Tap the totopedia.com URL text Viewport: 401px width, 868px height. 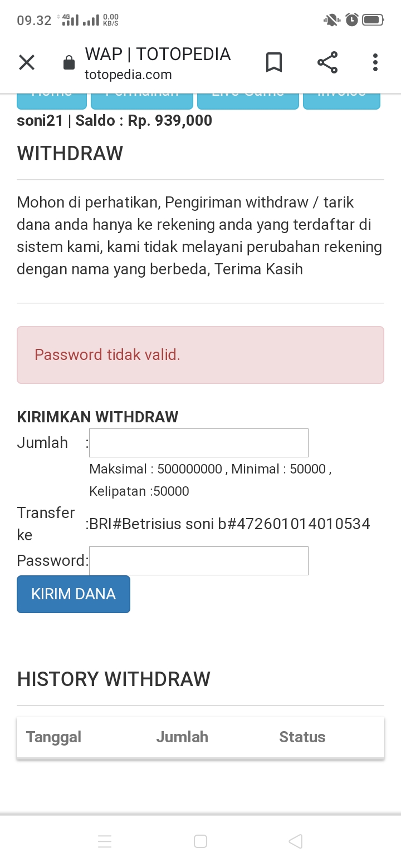(128, 75)
